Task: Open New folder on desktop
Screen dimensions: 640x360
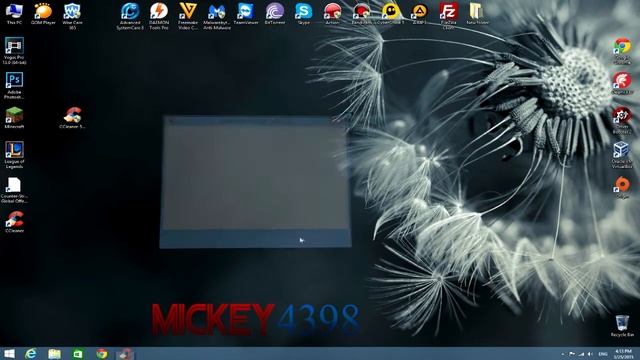Action: [477, 14]
